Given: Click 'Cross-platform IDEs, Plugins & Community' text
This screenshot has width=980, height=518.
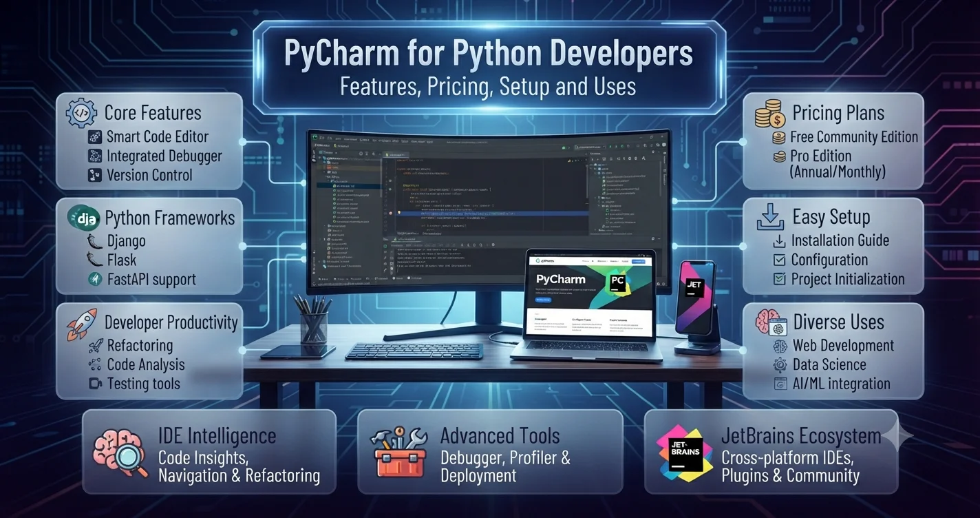Looking at the screenshot, I should 790,466.
